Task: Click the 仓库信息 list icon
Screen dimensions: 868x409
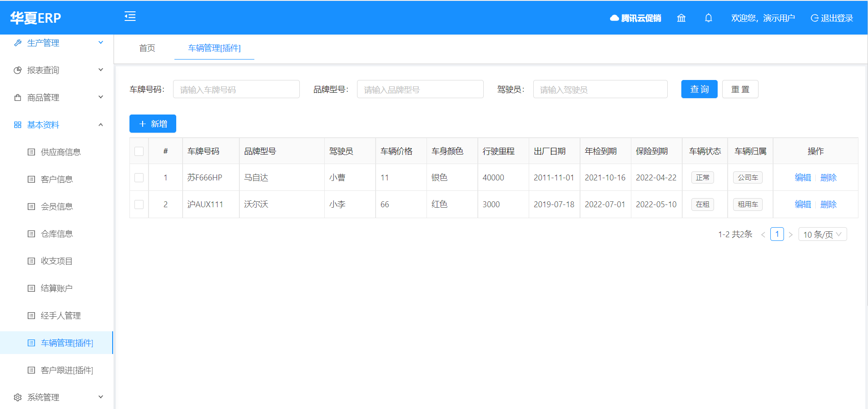Action: pyautogui.click(x=31, y=234)
